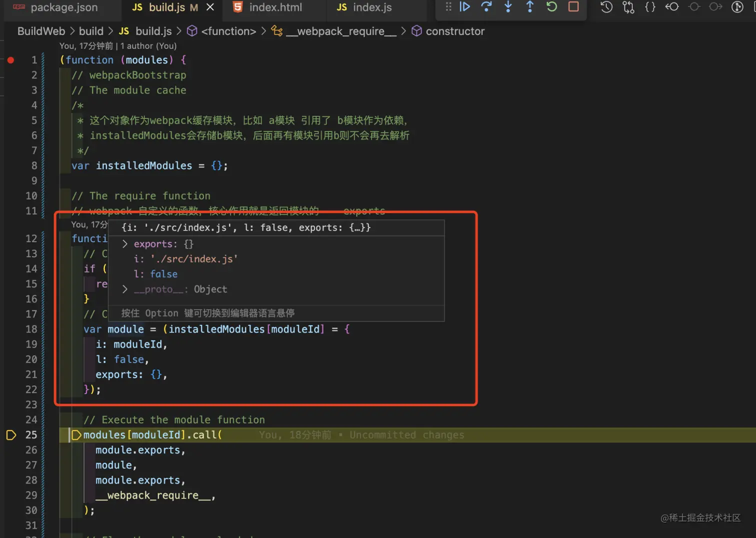Click 'modules[moduleId].call(' on line 25
Screen dimensions: 756x538
[x=152, y=435]
